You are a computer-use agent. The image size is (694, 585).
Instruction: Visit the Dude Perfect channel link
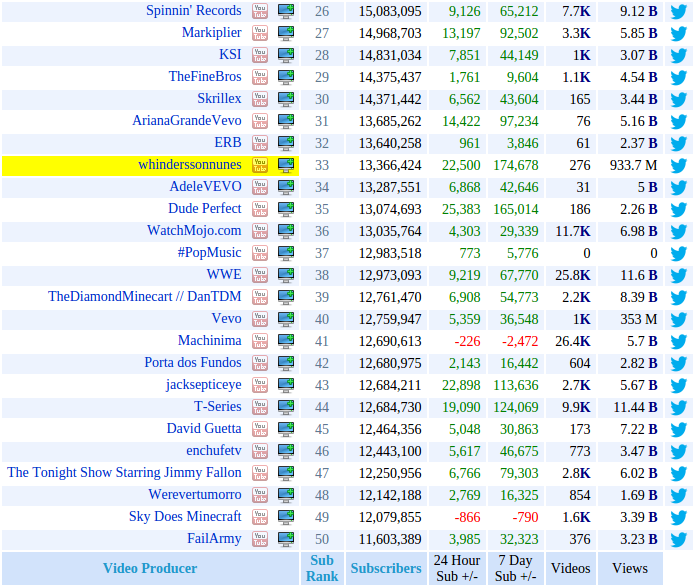[x=205, y=208]
